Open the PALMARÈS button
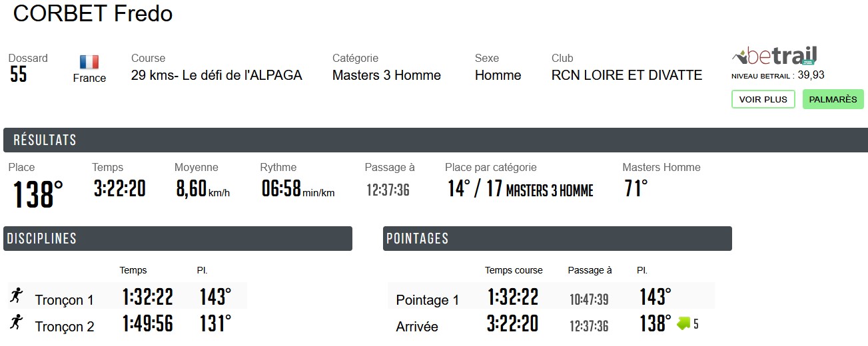868x346 pixels. tap(833, 99)
